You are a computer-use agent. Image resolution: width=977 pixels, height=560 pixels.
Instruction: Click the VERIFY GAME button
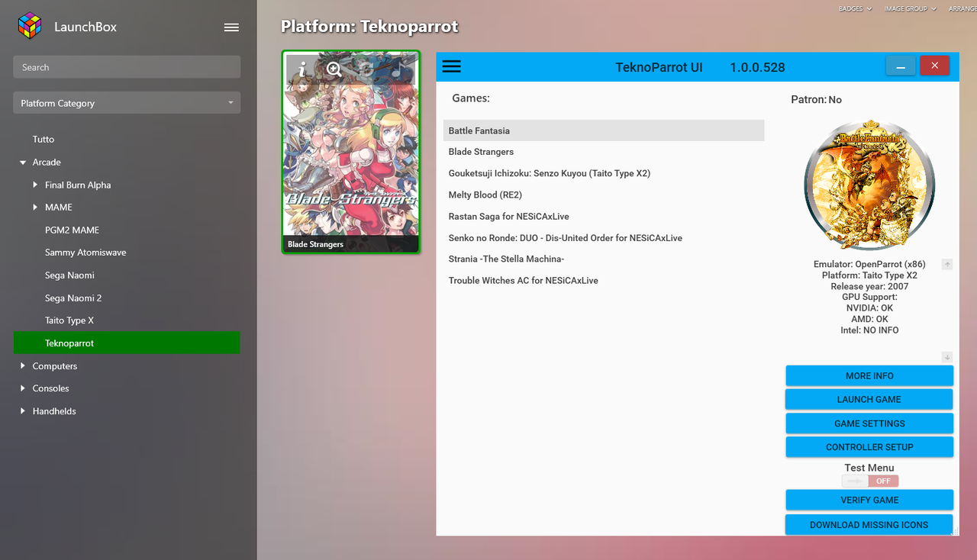coord(869,500)
